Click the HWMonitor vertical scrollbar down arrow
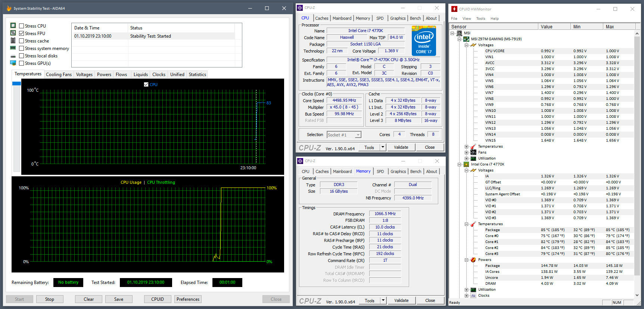 [x=637, y=295]
